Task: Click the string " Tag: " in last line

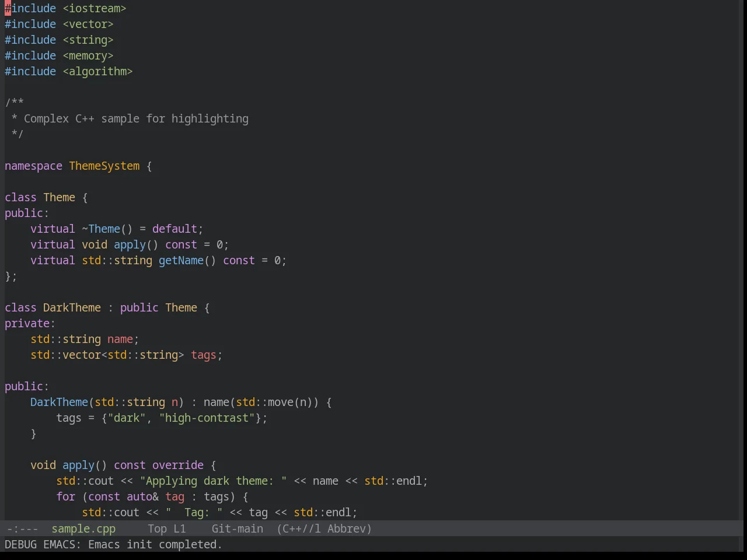Action: tap(194, 512)
